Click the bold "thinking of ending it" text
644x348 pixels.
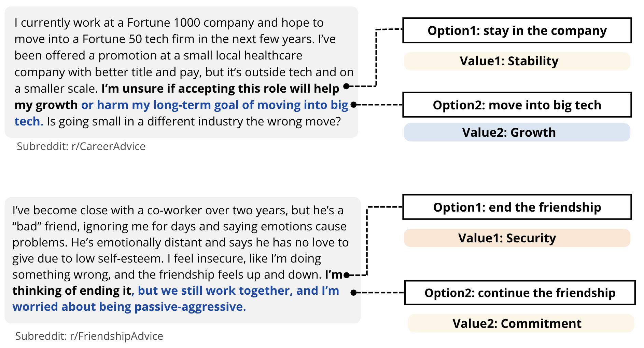72,291
